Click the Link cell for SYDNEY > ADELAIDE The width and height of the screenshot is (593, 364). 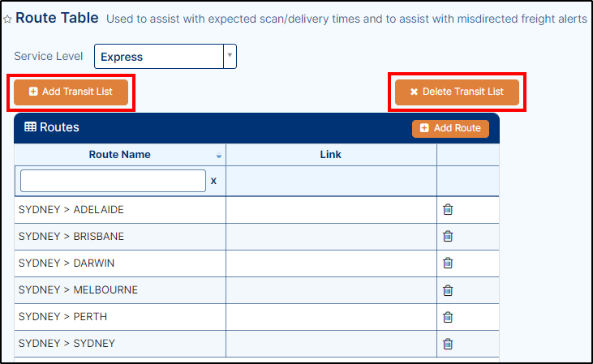(x=331, y=210)
